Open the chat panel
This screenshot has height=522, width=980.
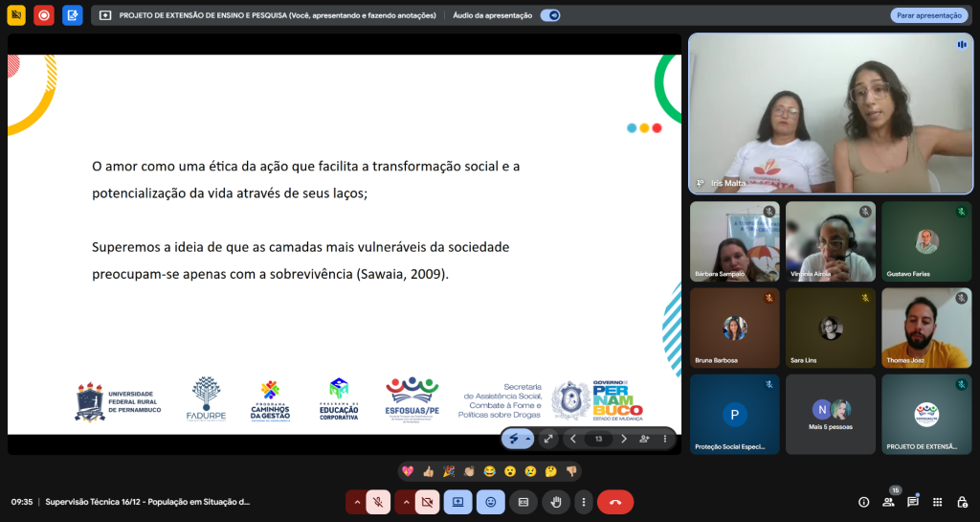(913, 502)
